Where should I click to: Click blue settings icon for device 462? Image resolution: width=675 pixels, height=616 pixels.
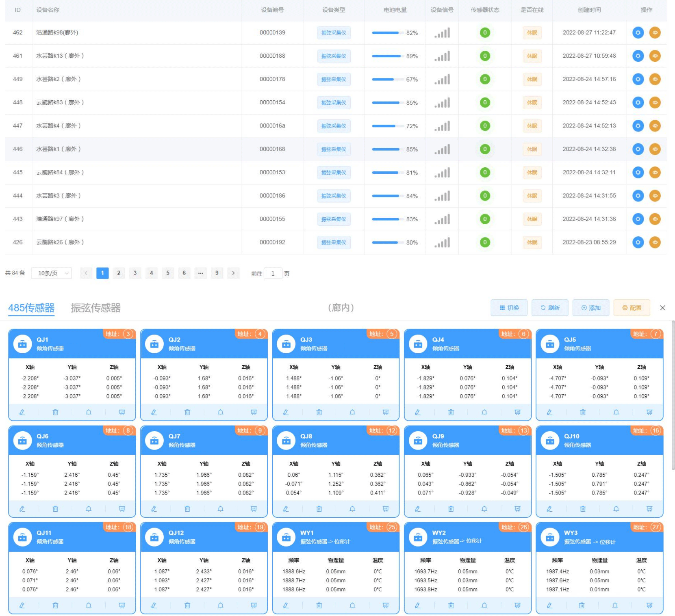point(638,32)
